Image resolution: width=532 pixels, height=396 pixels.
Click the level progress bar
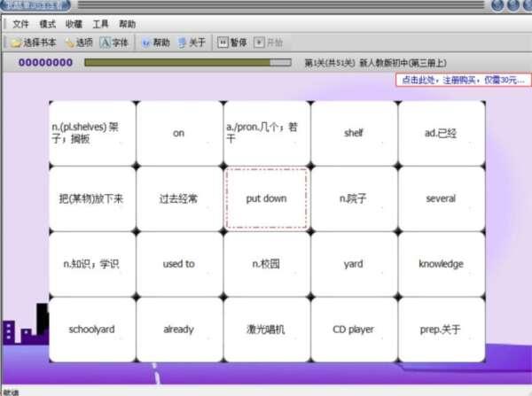pyautogui.click(x=187, y=63)
